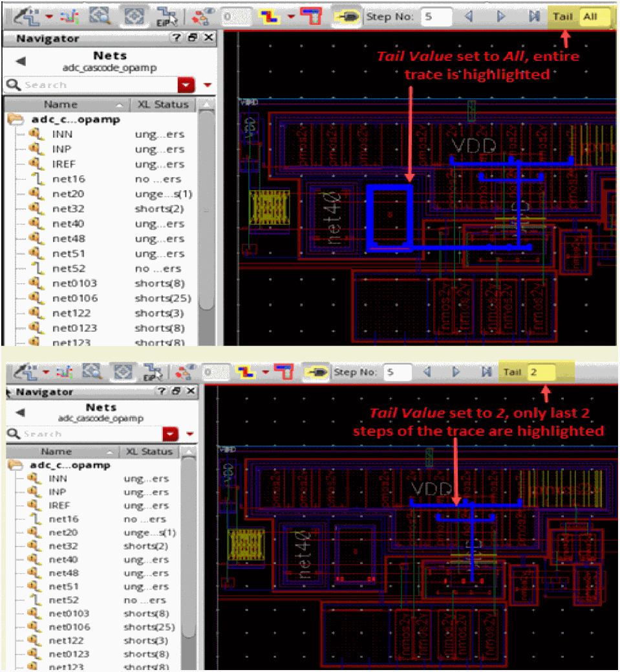Click the Tail field showing All
The width and height of the screenshot is (620, 672).
point(595,17)
